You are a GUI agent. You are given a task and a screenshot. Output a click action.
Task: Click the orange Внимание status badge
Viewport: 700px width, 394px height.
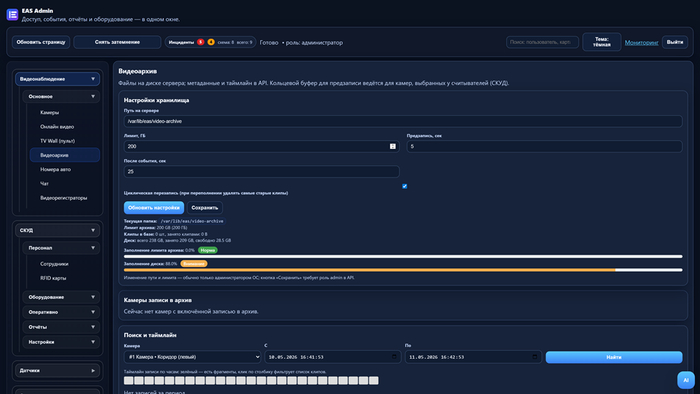pos(194,264)
